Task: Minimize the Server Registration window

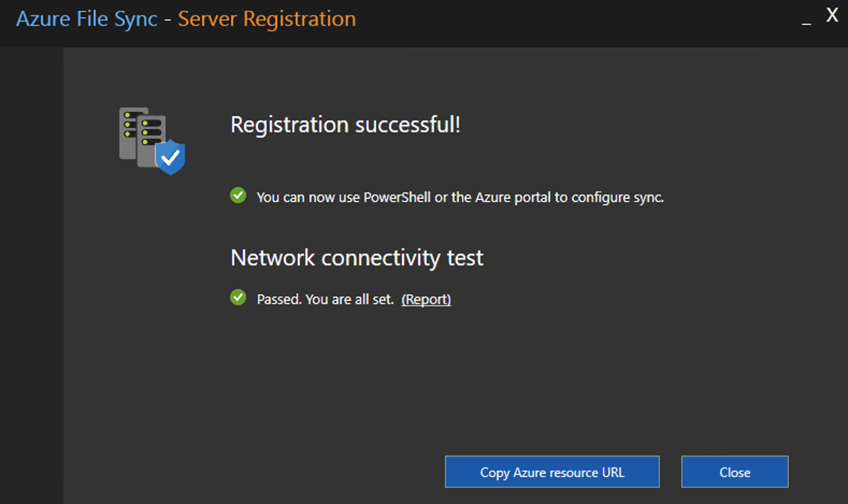Action: pyautogui.click(x=806, y=19)
